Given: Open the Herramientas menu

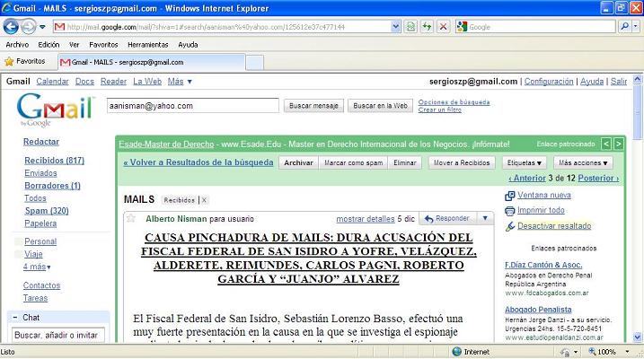Looking at the screenshot, I should pos(148,45).
